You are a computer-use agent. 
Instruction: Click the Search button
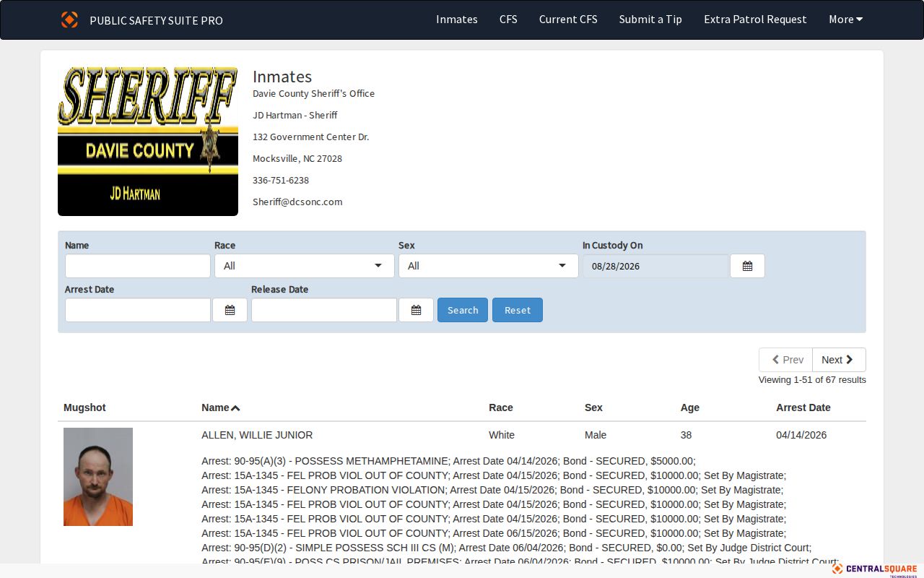pos(463,310)
